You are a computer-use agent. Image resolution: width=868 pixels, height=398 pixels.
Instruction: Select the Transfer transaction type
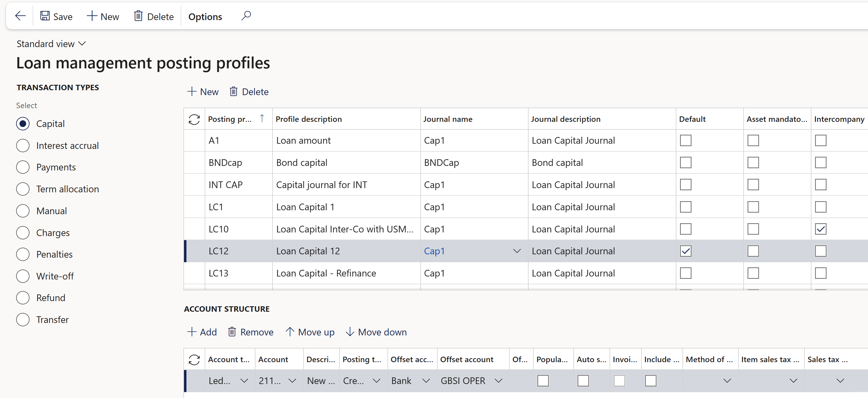23,320
